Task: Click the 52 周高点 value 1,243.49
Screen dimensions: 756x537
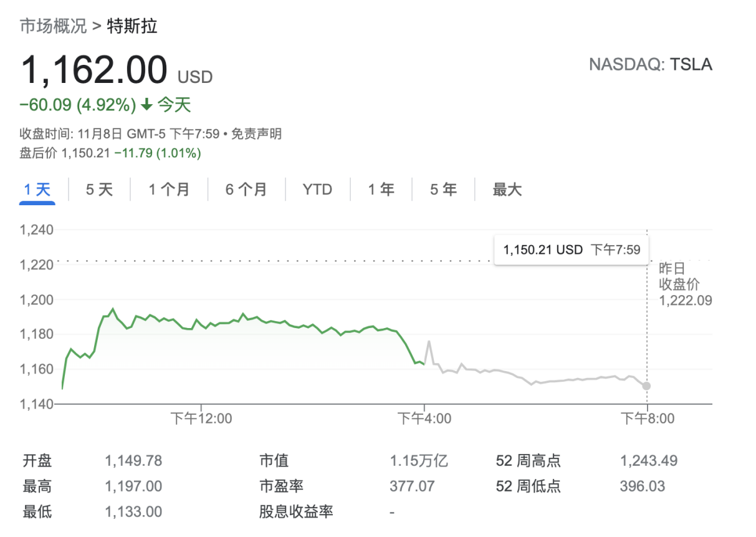Action: tap(648, 461)
